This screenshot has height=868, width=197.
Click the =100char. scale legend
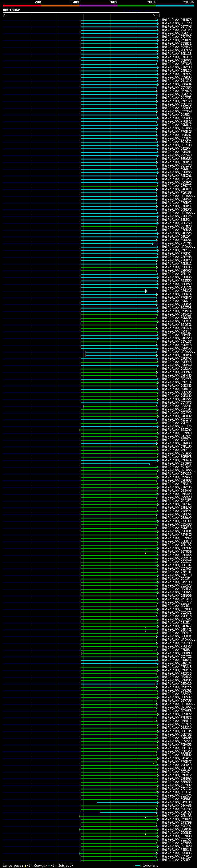click(146, 865)
